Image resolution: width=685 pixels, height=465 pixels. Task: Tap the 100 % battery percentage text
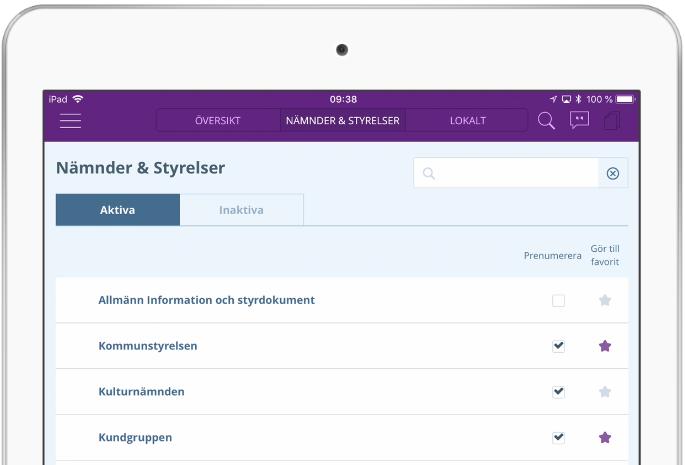coord(599,99)
